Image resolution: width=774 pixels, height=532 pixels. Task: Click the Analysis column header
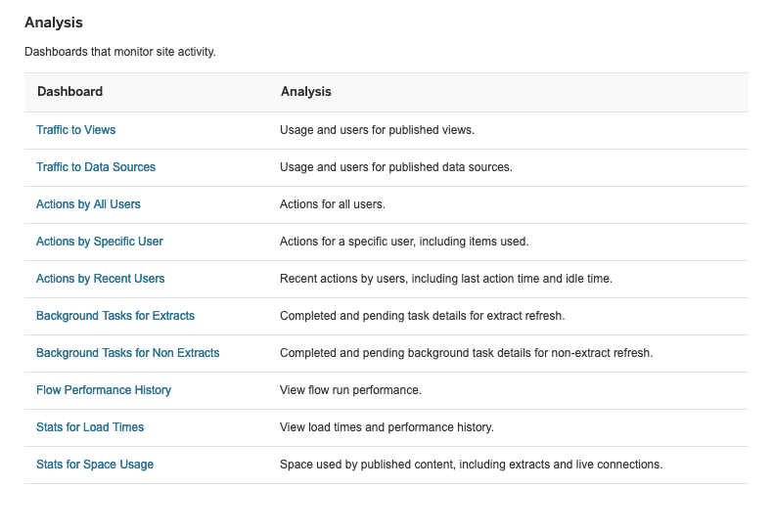pos(306,91)
